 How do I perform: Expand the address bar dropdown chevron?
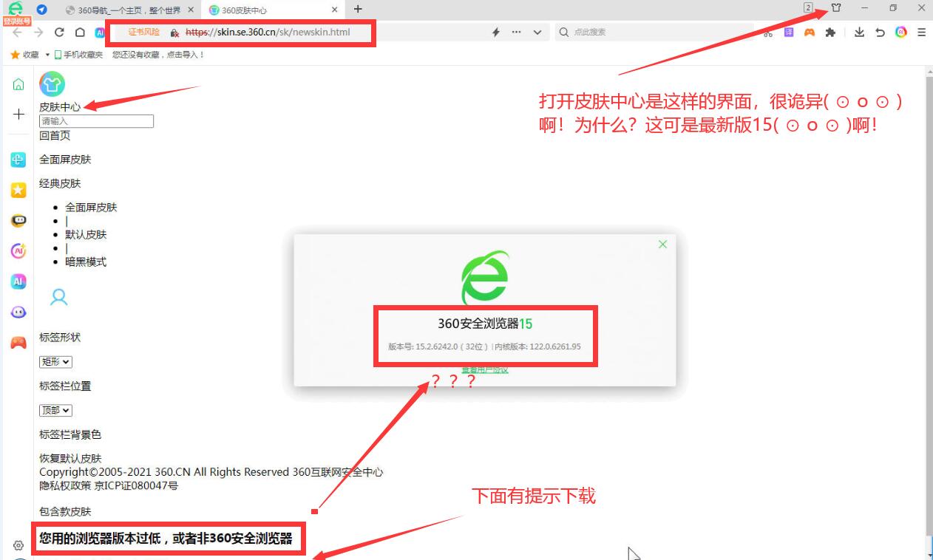pos(537,33)
